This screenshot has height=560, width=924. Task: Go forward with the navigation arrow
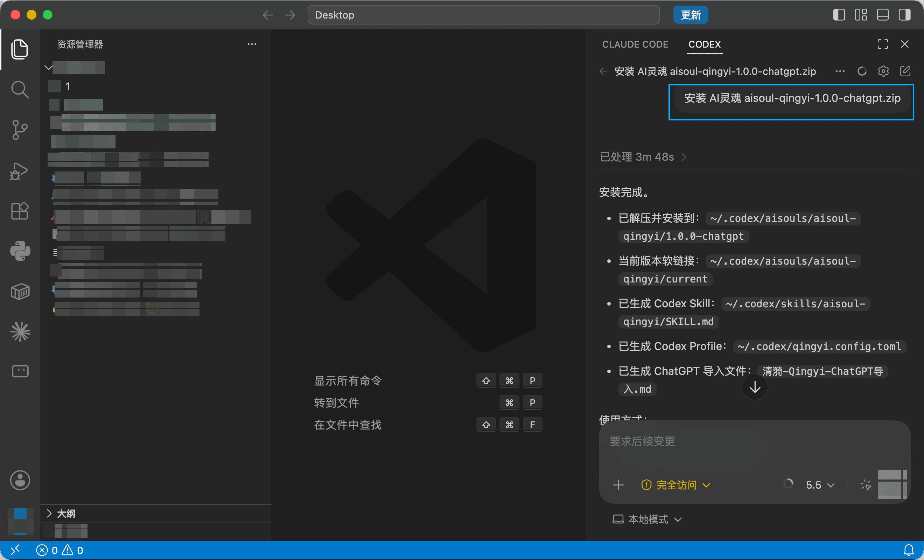pos(290,15)
